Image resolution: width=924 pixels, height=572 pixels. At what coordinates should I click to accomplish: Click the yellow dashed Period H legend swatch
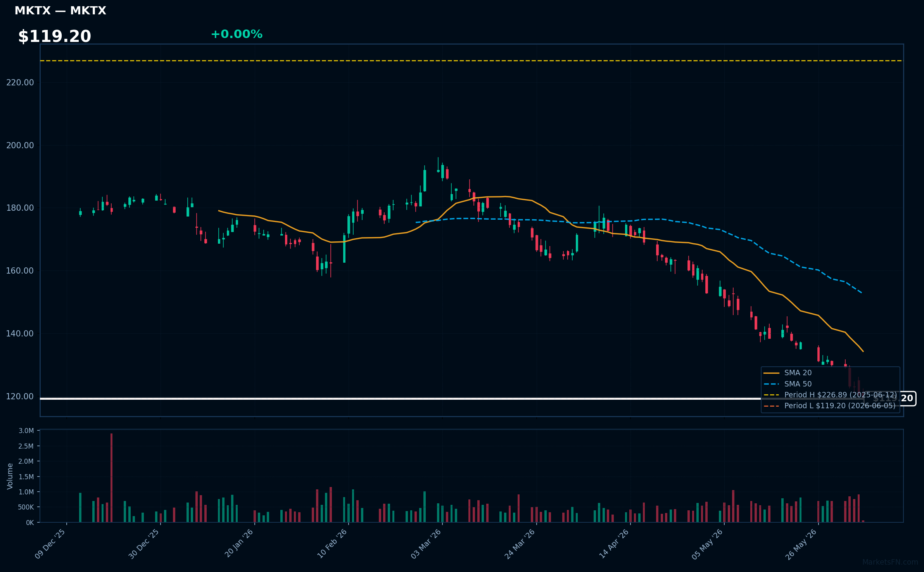click(771, 395)
